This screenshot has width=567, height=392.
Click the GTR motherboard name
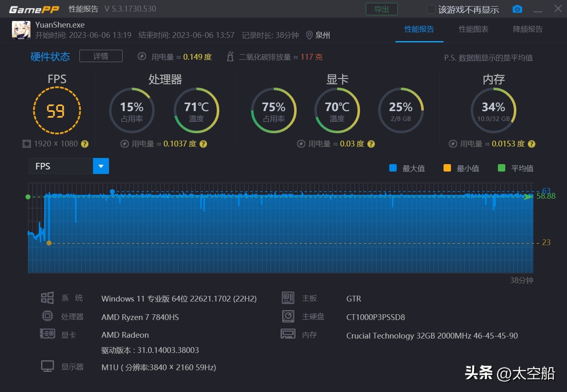pos(354,299)
